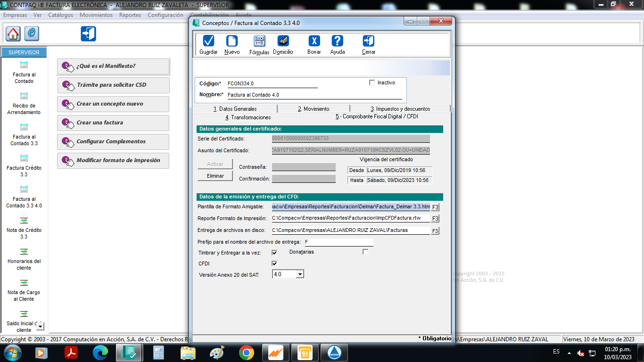Viewport: 644px width, 362px height.
Task: Switch to 1. Datos Generales tab
Action: [235, 109]
